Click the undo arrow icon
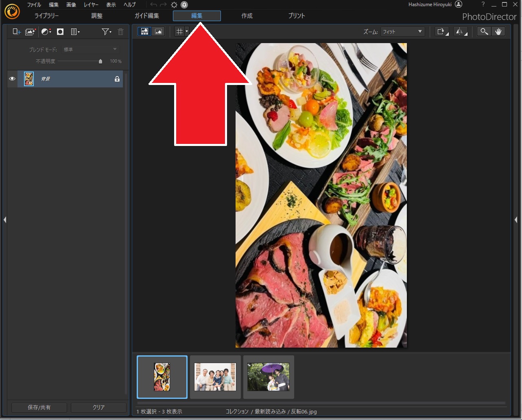Viewport: 522px width, 420px height. click(154, 5)
